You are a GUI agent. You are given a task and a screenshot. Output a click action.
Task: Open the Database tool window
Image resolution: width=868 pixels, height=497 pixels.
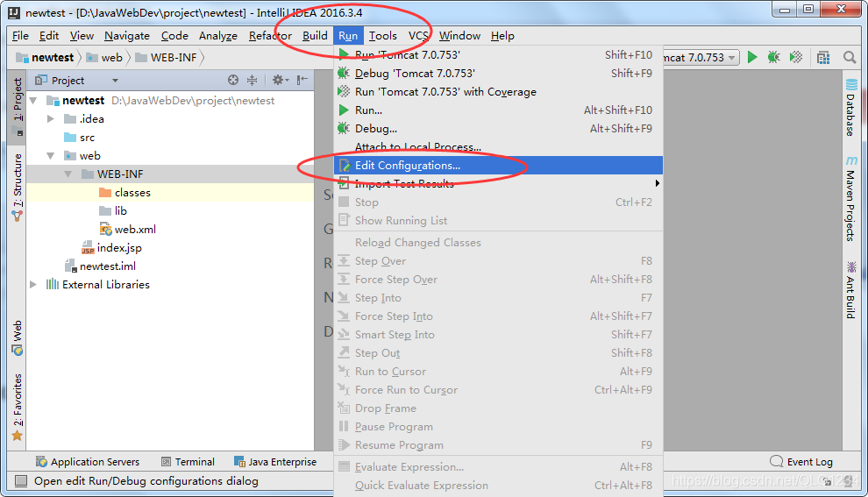850,108
